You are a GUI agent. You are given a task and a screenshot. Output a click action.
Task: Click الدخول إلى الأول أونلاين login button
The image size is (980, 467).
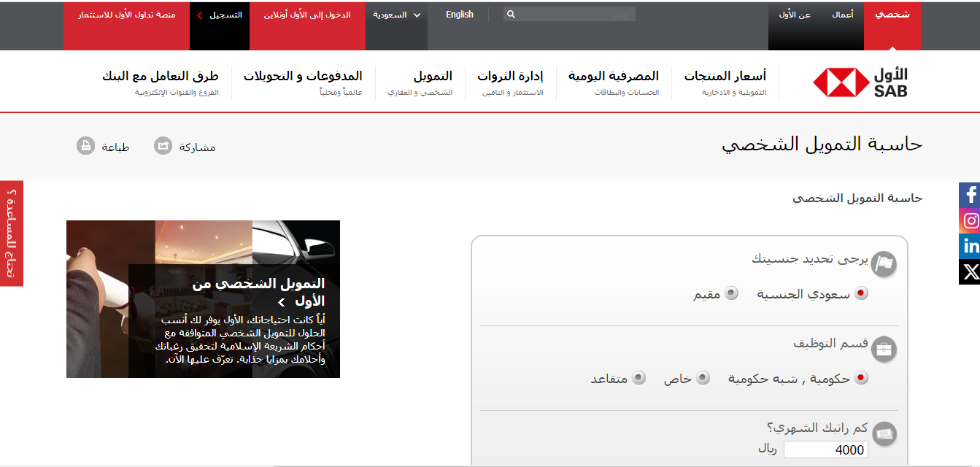click(306, 15)
